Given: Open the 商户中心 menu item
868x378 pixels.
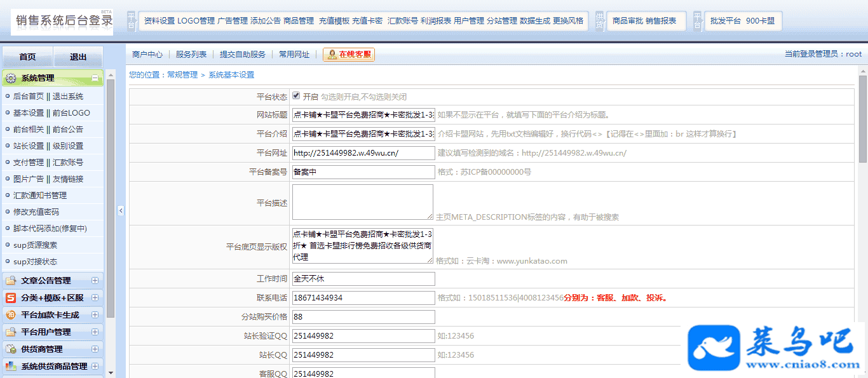Looking at the screenshot, I should click(147, 55).
